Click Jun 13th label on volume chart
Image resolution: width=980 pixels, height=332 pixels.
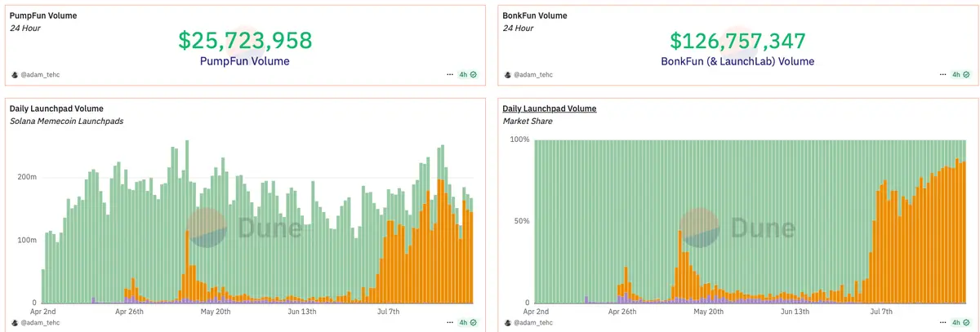[302, 311]
